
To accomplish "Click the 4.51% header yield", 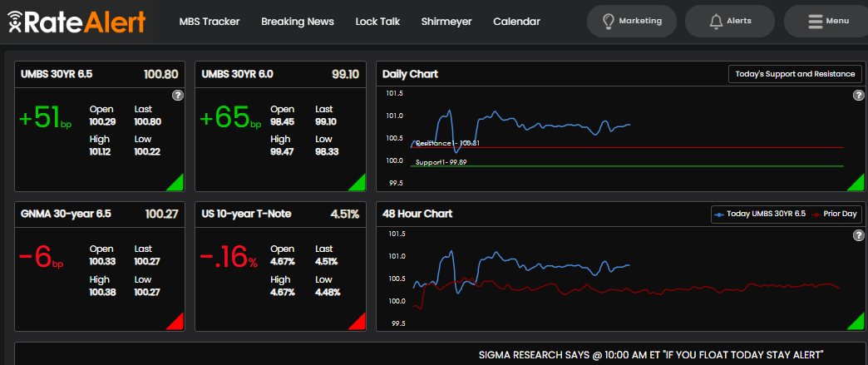I will 344,214.
